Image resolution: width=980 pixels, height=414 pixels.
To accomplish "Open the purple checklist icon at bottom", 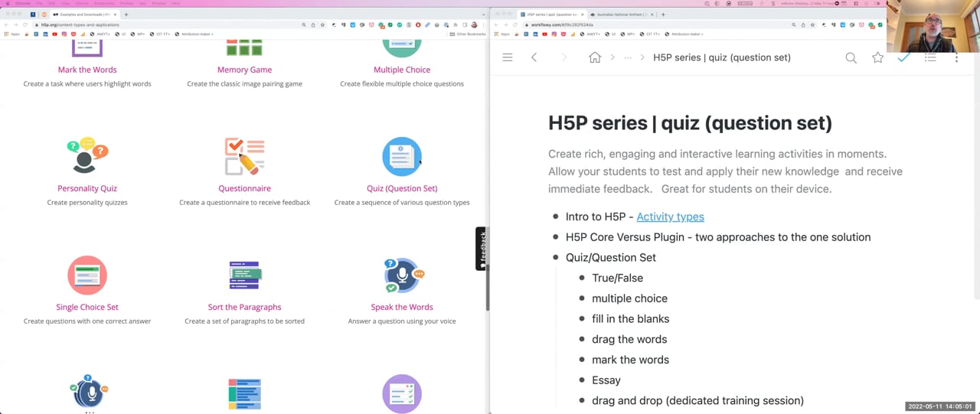I will tap(402, 394).
